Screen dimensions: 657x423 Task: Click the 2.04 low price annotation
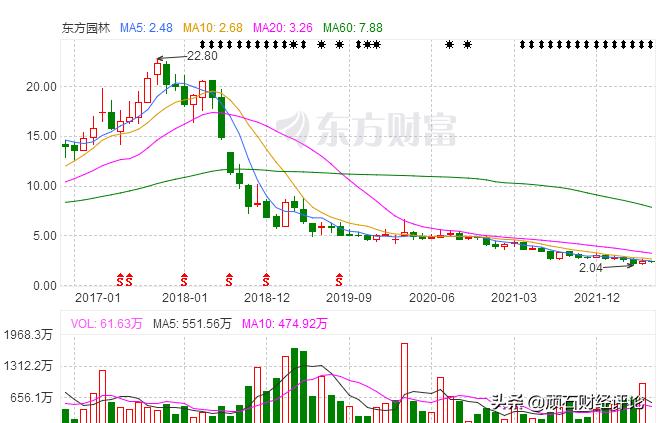[x=591, y=268]
